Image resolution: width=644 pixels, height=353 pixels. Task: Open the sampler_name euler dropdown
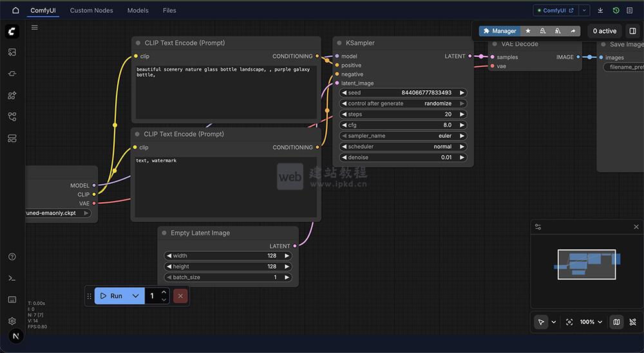[403, 136]
